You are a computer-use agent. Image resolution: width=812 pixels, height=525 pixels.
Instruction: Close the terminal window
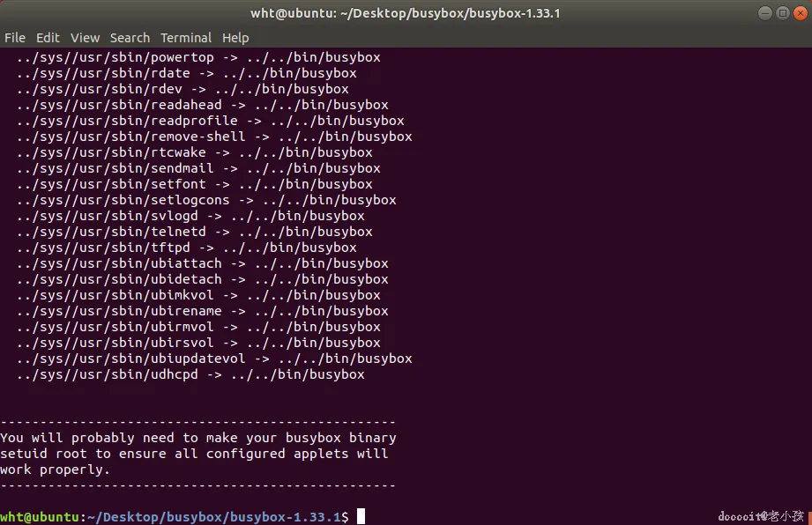tap(800, 13)
